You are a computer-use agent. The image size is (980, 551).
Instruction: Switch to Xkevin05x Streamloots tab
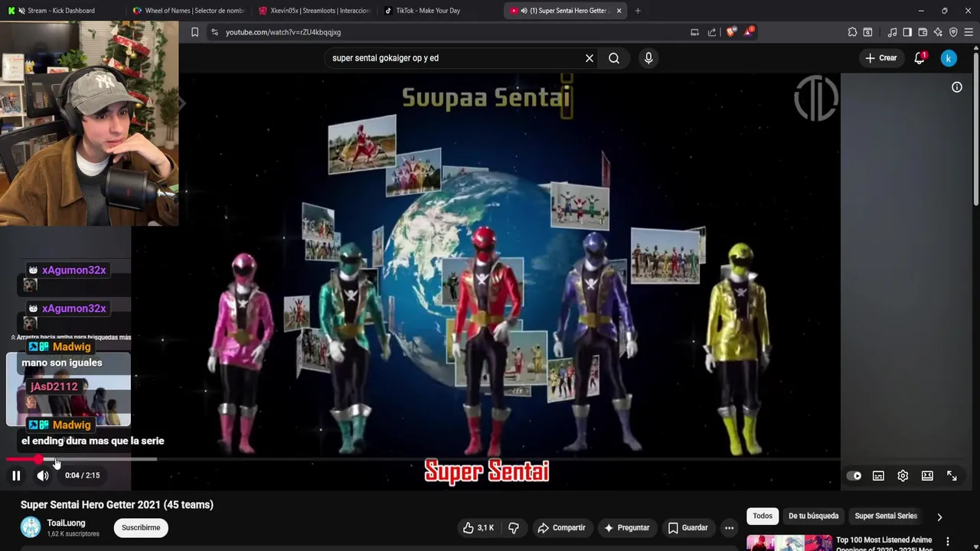point(314,11)
